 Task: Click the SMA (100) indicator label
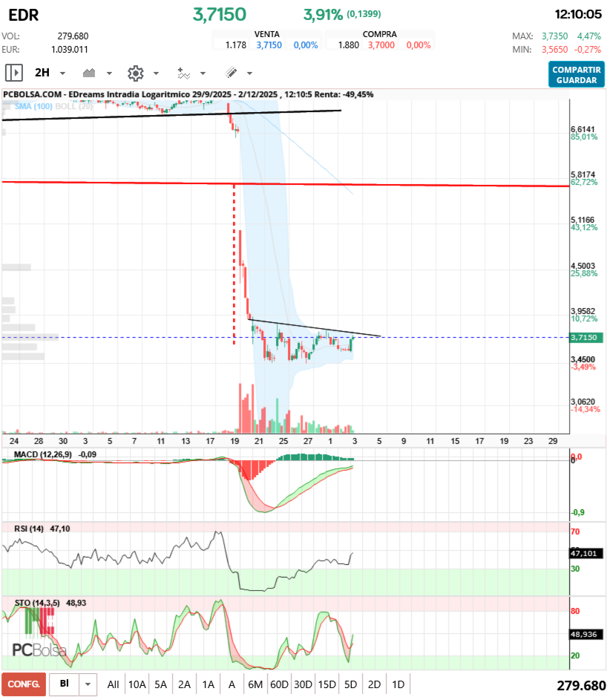click(33, 106)
